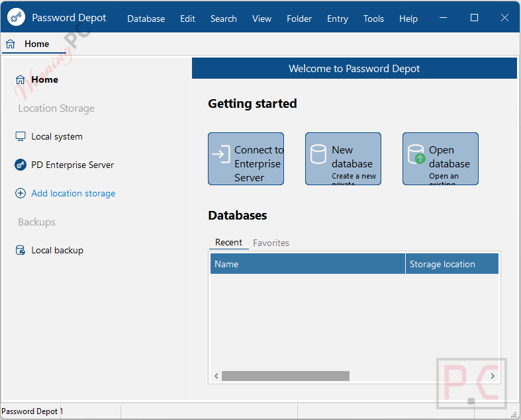Viewport: 521px width, 420px height.
Task: Minimize the Password Depot window
Action: pyautogui.click(x=443, y=18)
